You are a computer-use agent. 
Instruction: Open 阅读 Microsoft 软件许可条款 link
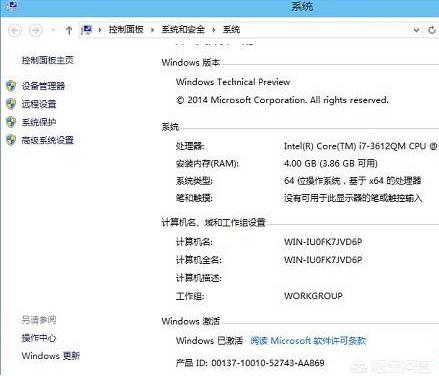308,341
